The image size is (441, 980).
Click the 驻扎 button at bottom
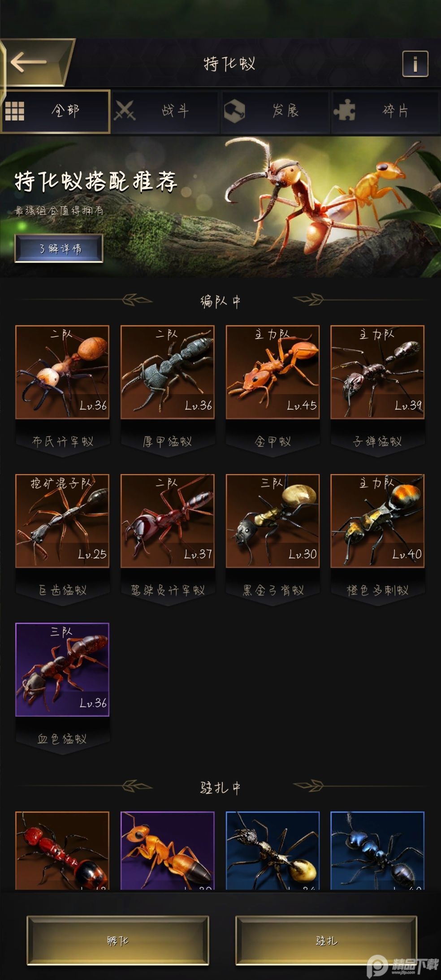(x=326, y=940)
